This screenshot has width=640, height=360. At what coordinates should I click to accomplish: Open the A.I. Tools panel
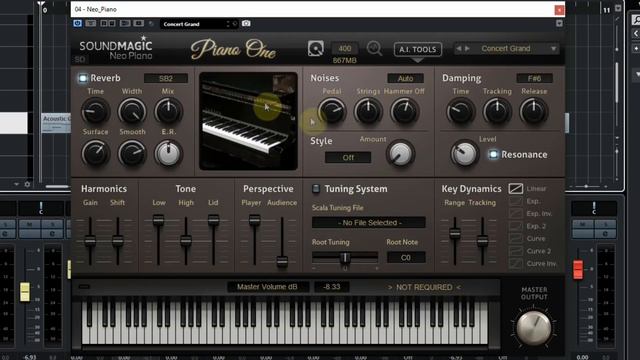tap(418, 49)
